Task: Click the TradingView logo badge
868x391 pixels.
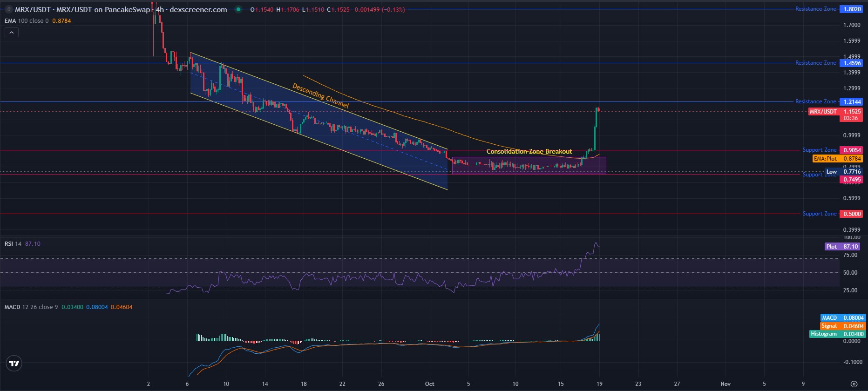Action: [14, 364]
